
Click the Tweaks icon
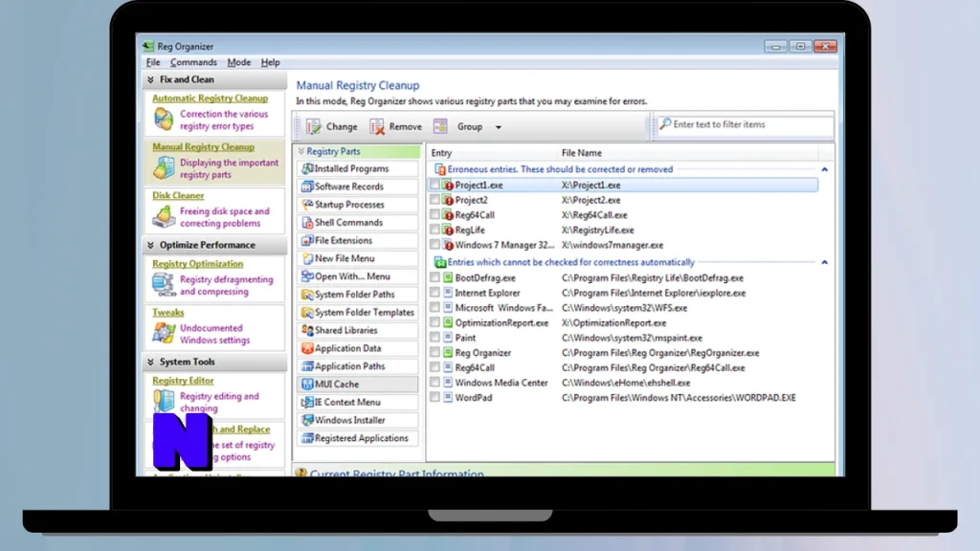pyautogui.click(x=164, y=333)
